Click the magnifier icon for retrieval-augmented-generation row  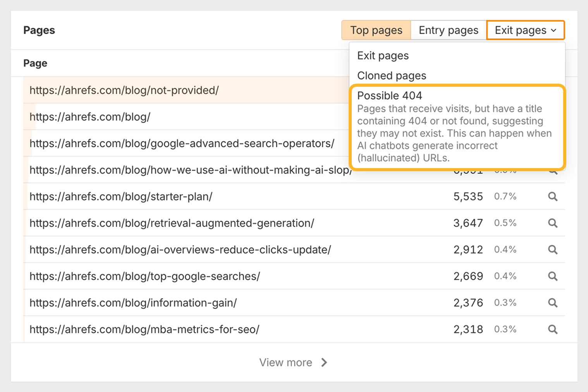point(553,223)
